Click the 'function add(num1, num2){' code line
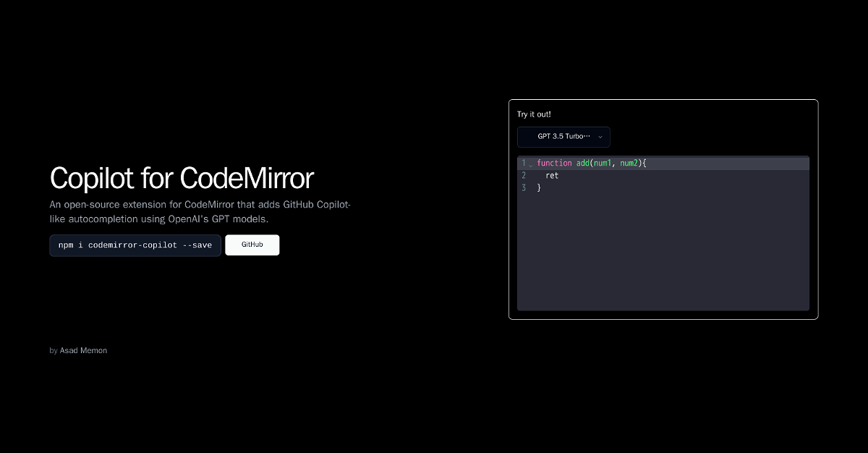The image size is (868, 453). [x=672, y=164]
